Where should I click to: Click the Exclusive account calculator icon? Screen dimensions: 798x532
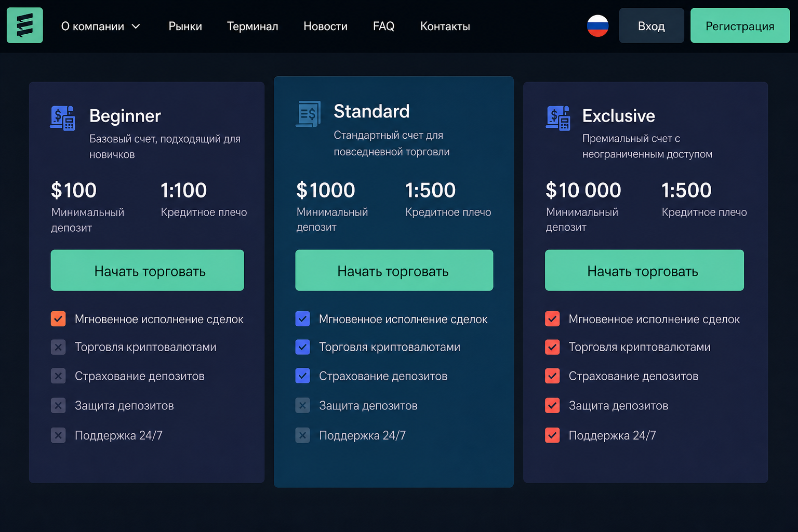(558, 118)
